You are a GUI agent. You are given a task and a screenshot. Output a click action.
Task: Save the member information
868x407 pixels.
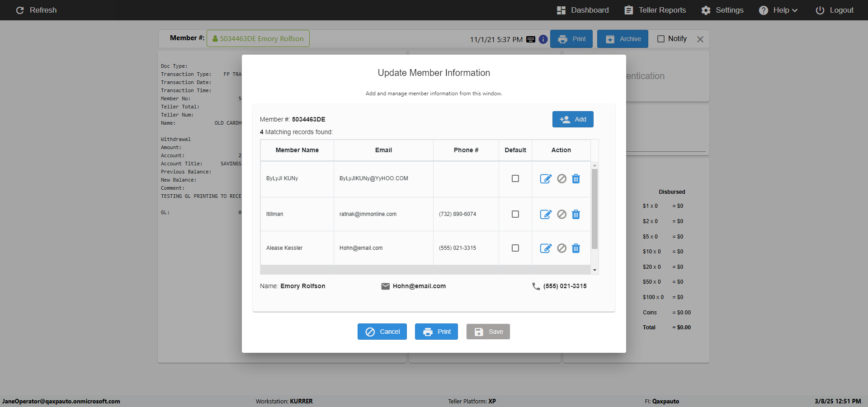pyautogui.click(x=488, y=332)
